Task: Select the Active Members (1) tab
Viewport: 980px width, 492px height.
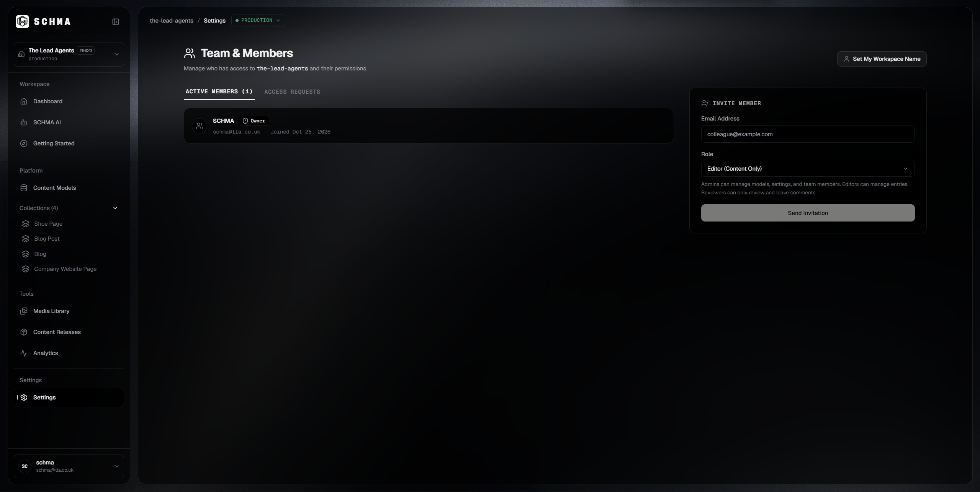Action: (x=219, y=91)
